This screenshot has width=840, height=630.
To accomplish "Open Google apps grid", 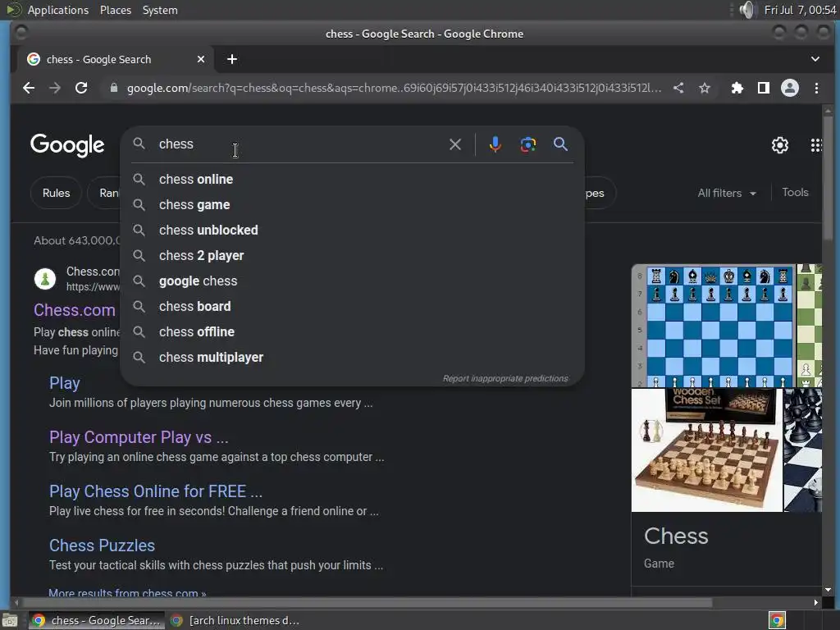I will point(816,144).
